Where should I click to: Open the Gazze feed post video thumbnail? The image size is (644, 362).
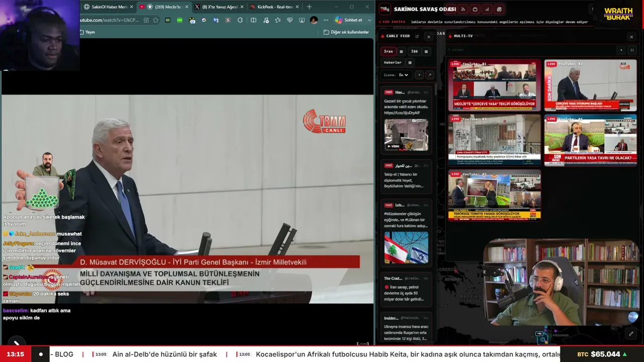pos(406,135)
